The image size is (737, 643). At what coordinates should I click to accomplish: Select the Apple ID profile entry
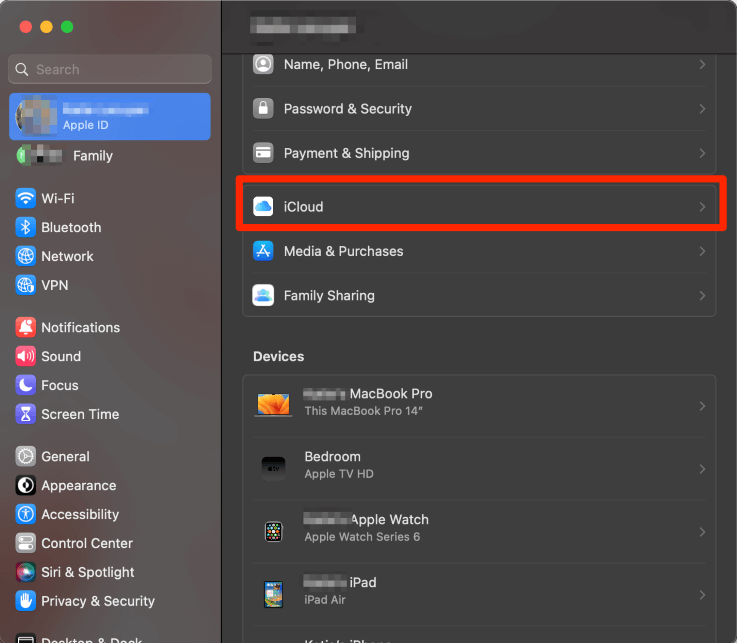110,117
